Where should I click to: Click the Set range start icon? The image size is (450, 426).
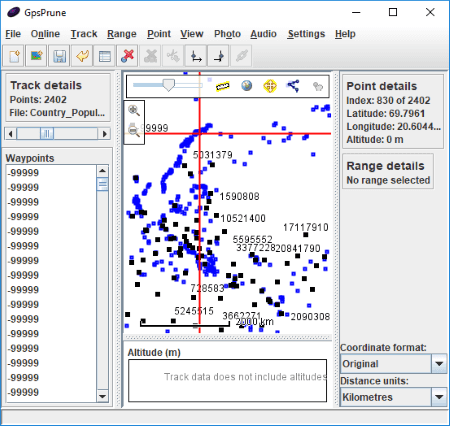196,56
